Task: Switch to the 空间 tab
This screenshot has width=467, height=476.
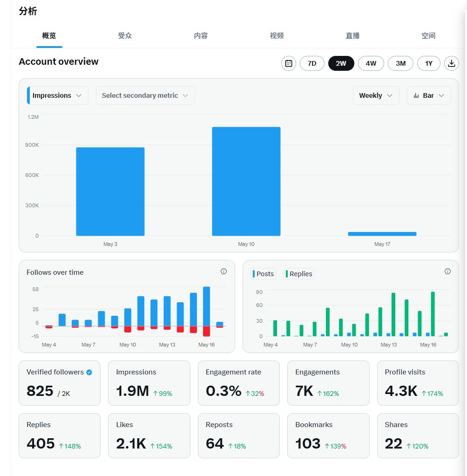Action: point(428,35)
